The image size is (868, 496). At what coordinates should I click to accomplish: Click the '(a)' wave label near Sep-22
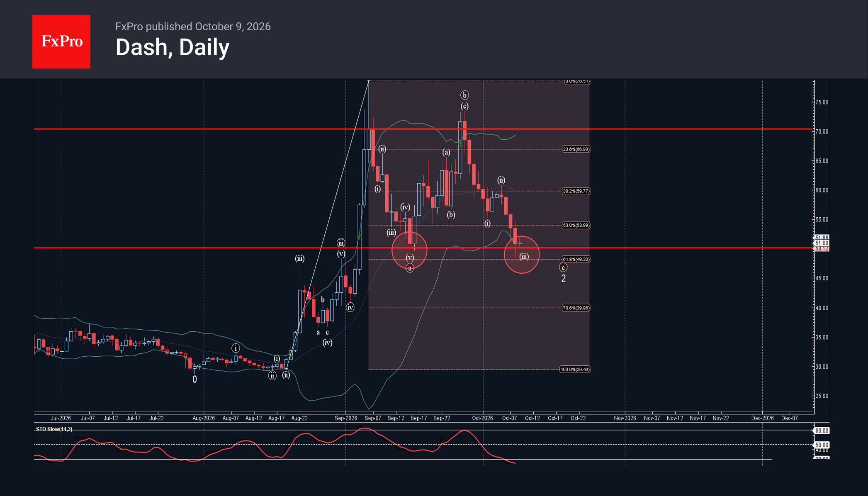click(446, 153)
